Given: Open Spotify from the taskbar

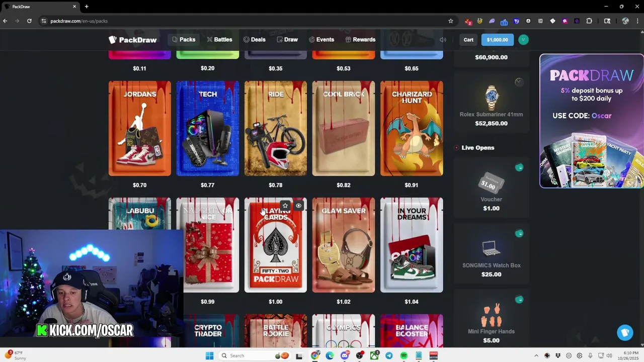Looking at the screenshot, I should pos(404,355).
